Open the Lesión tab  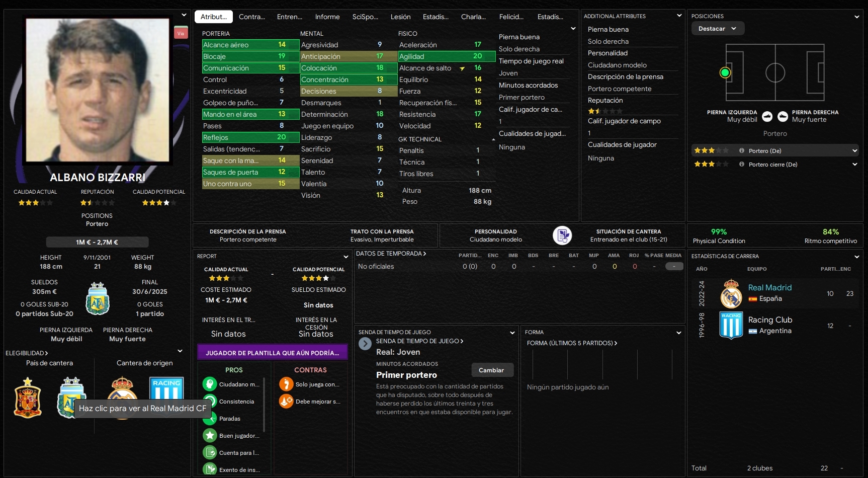401,17
